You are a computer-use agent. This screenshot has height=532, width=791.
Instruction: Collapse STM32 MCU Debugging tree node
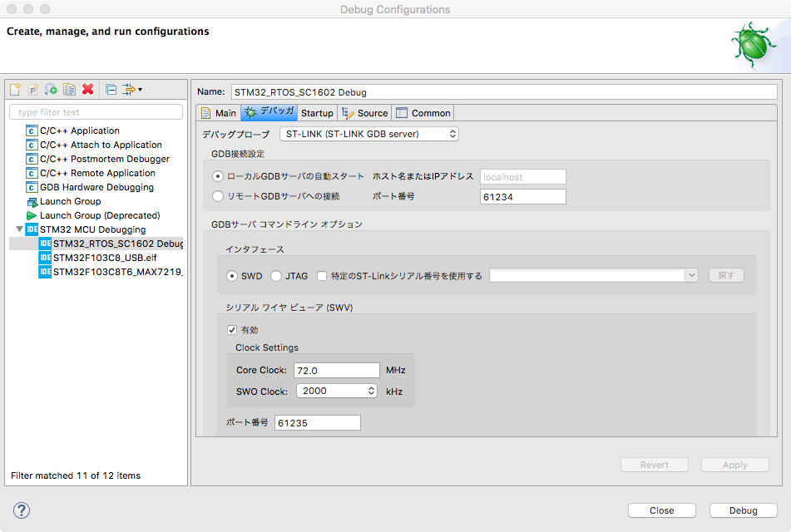[19, 229]
